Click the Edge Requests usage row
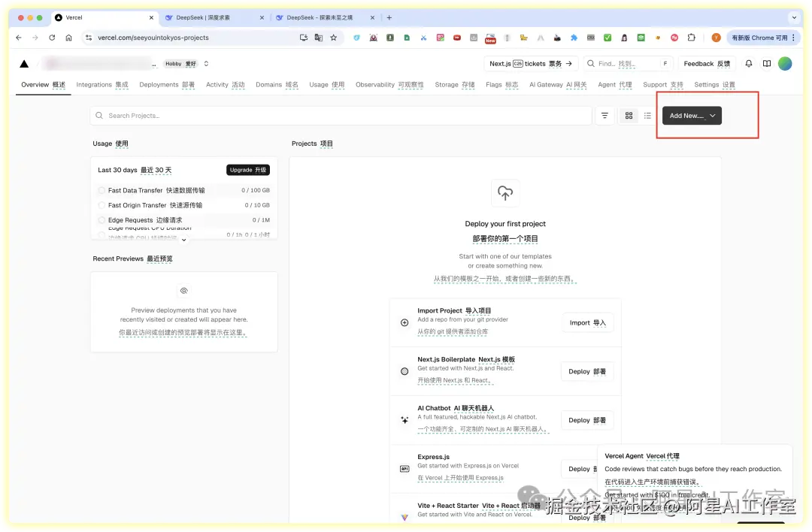Screen dimensions: 812x532 184,220
